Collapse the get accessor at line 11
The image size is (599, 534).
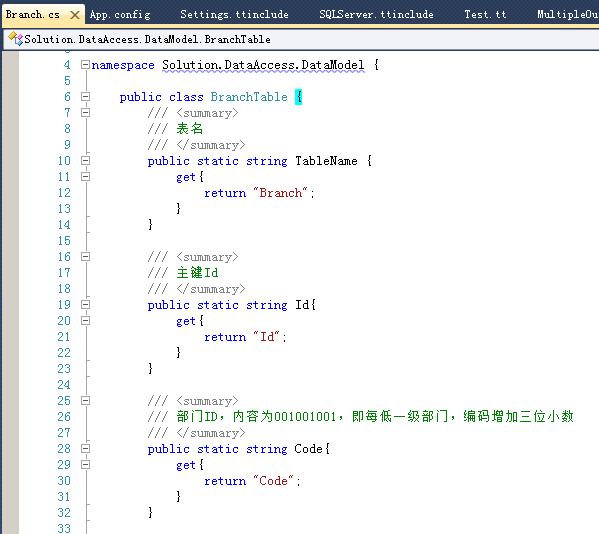pyautogui.click(x=85, y=176)
